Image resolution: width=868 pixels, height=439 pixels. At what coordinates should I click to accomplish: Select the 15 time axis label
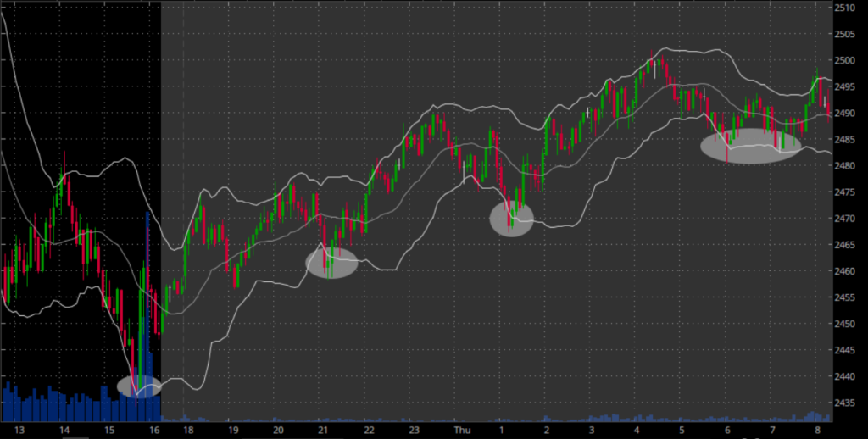[109, 431]
